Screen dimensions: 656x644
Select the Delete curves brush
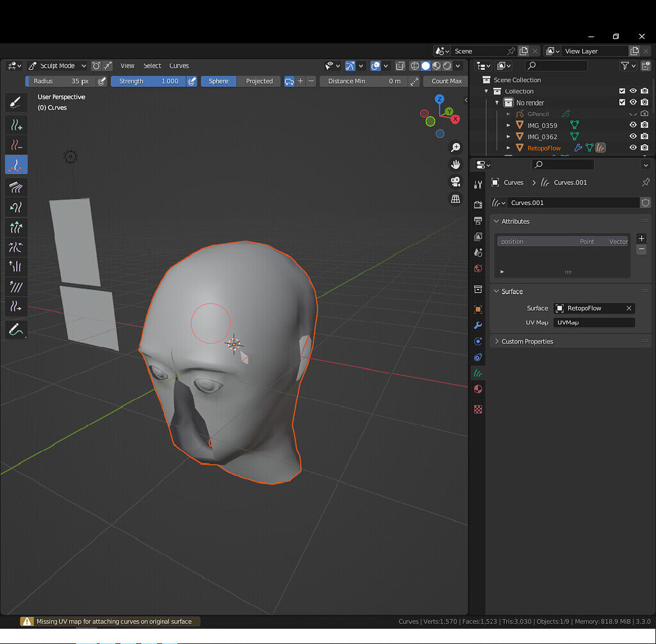[16, 145]
